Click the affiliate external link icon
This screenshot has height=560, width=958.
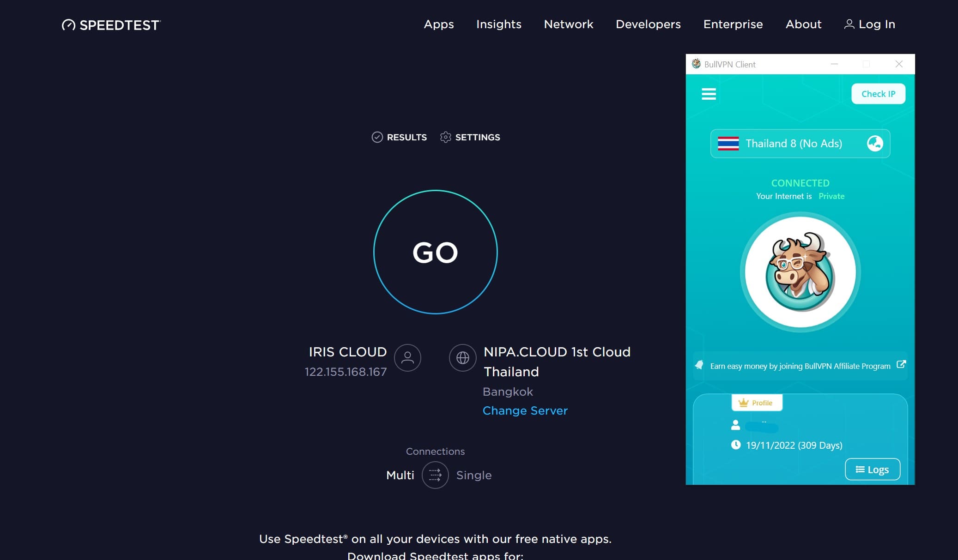click(901, 365)
